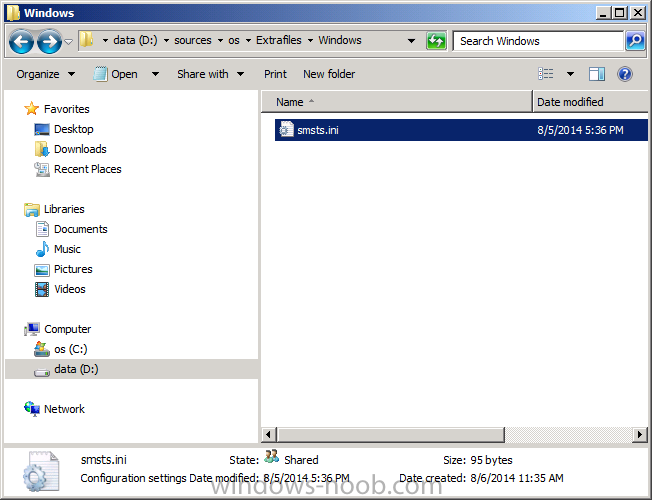The width and height of the screenshot is (652, 500).
Task: Change view using the view icon
Action: click(546, 74)
